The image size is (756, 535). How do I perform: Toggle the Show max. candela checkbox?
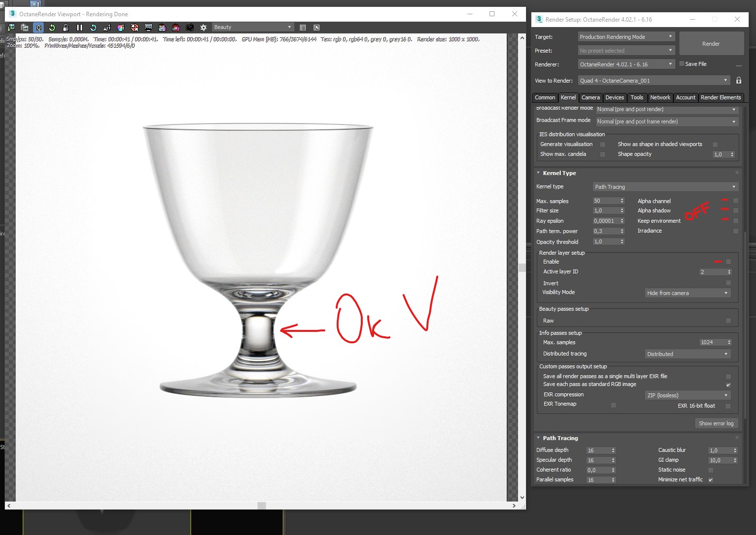pos(603,154)
